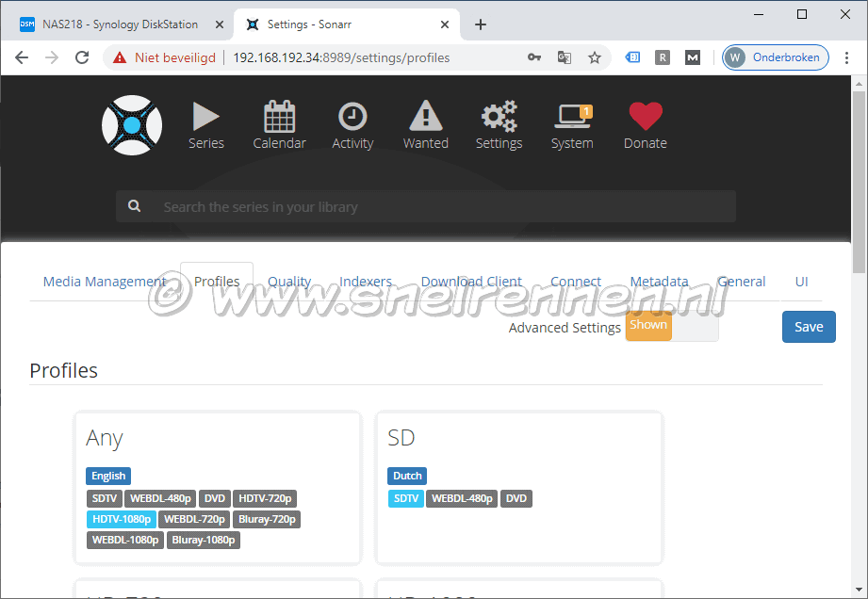868x599 pixels.
Task: Click the R browser extension icon
Action: click(x=662, y=57)
